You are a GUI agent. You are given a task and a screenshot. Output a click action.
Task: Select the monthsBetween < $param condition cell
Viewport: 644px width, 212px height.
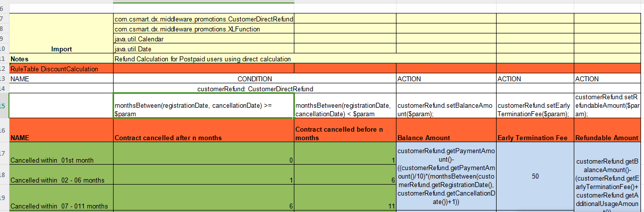point(345,110)
